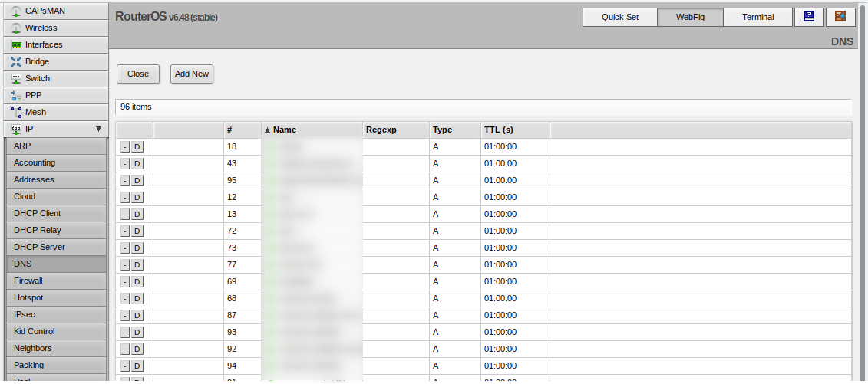Viewport: 868px width, 384px height.
Task: Open CAPsMAN via its antenna icon
Action: [x=16, y=11]
